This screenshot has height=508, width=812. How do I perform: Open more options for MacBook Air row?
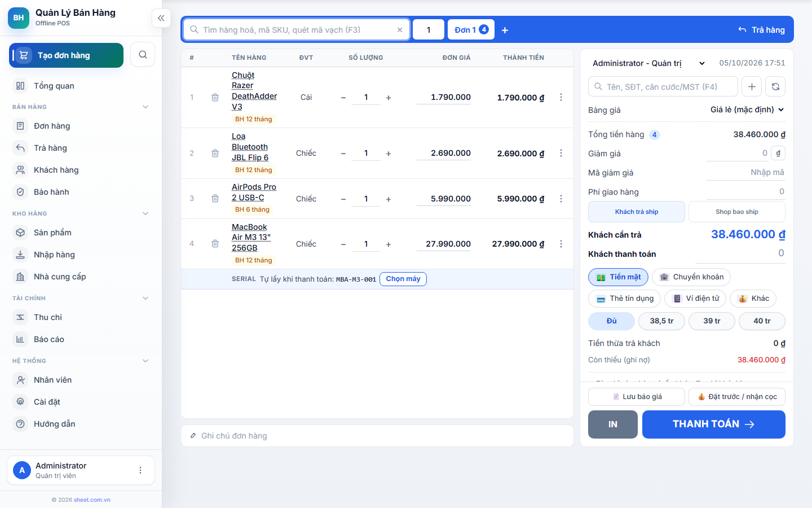click(x=561, y=244)
